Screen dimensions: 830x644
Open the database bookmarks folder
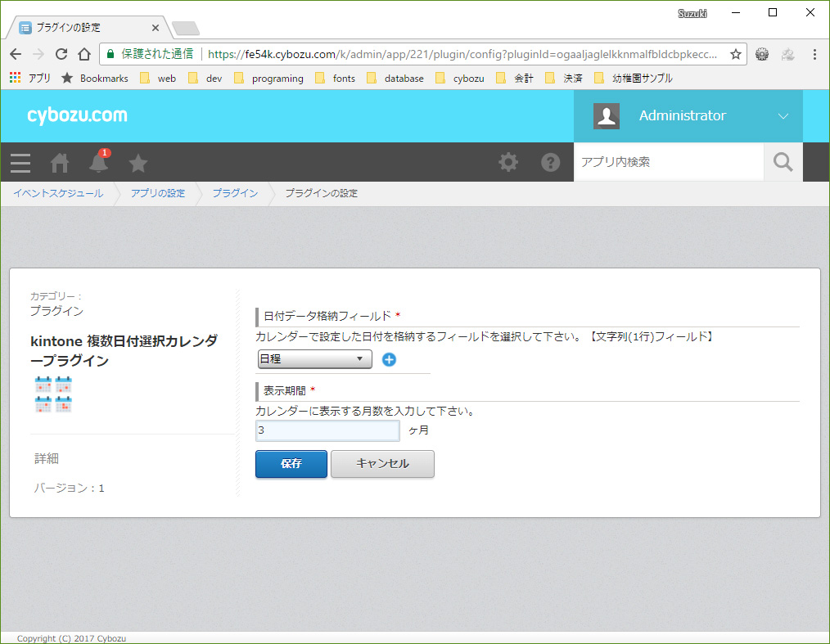point(395,79)
